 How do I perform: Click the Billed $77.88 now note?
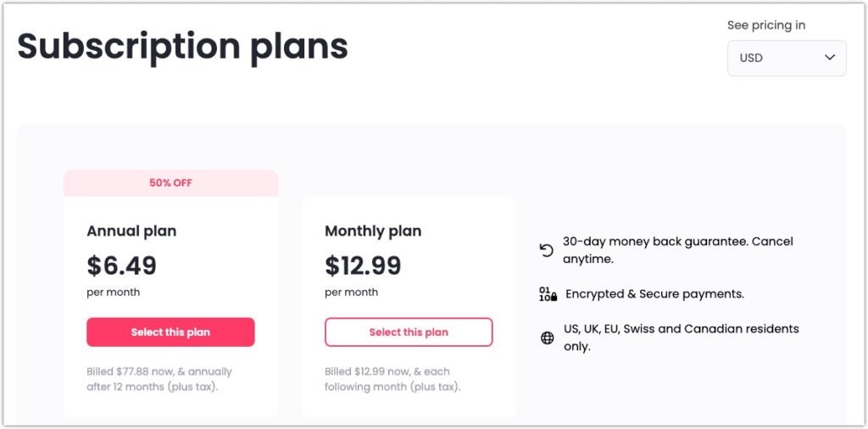click(159, 379)
